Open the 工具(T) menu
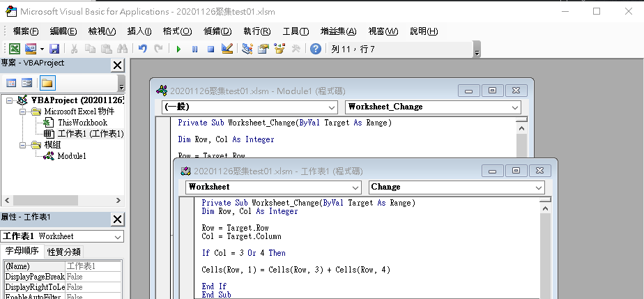Screen dimensions: 644x299 tap(296, 31)
